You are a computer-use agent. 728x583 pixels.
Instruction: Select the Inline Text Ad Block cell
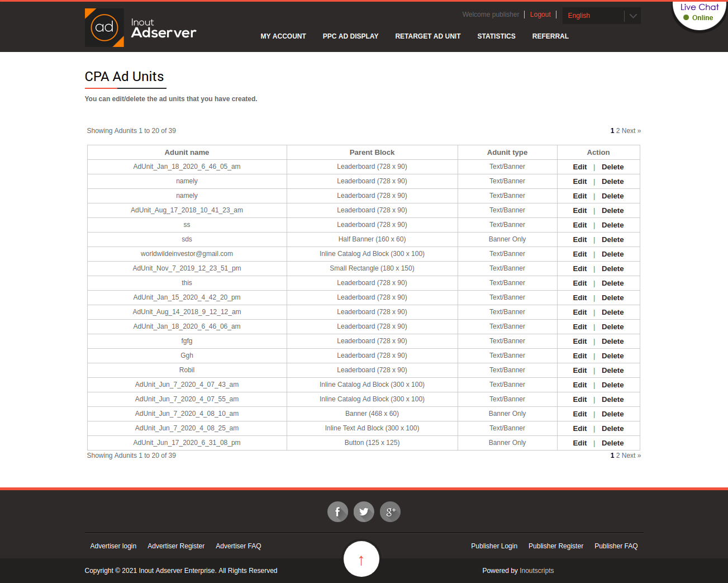[x=372, y=428]
